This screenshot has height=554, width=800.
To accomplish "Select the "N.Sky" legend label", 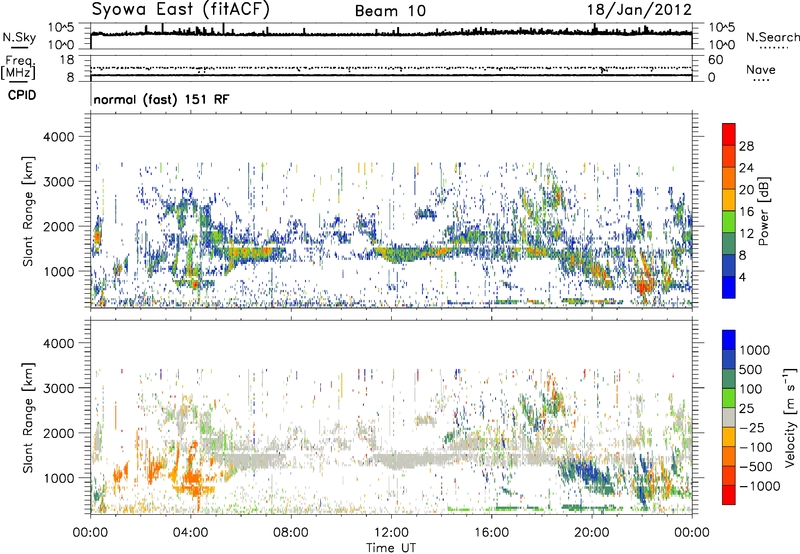I will [x=19, y=37].
